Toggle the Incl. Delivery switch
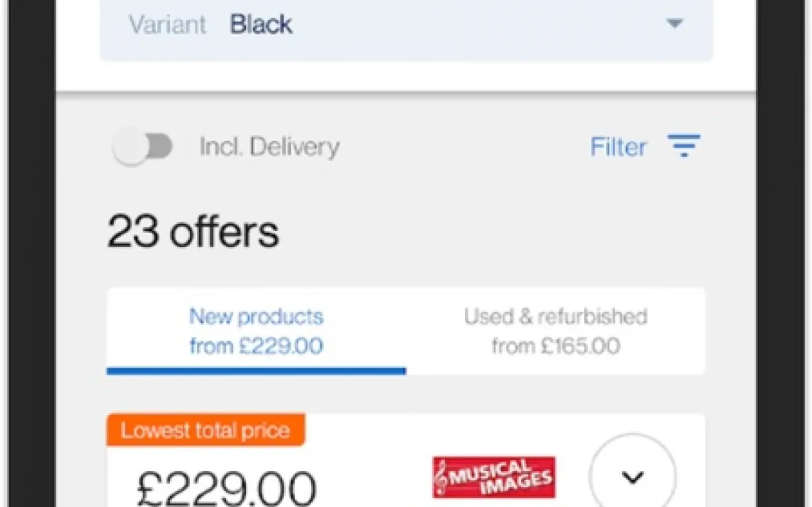 tap(144, 147)
